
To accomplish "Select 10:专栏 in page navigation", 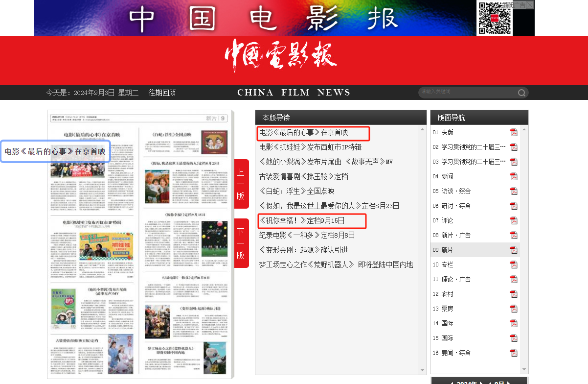I will click(443, 264).
